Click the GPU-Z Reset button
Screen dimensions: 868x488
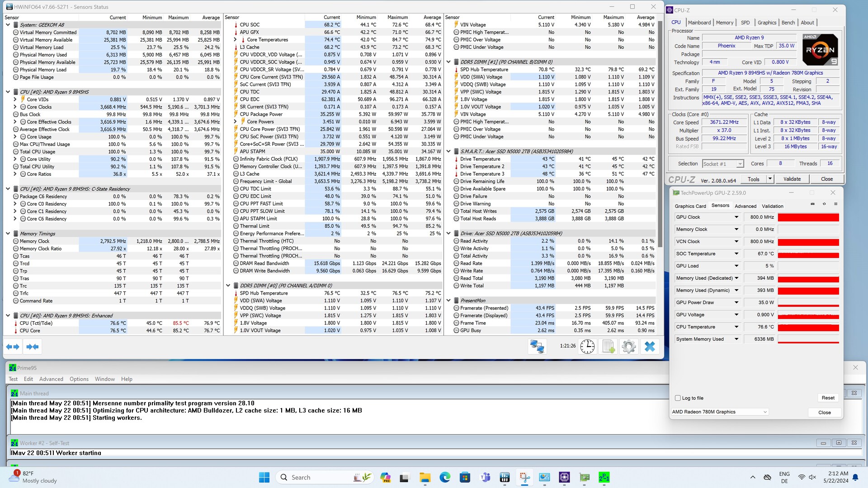tap(828, 398)
